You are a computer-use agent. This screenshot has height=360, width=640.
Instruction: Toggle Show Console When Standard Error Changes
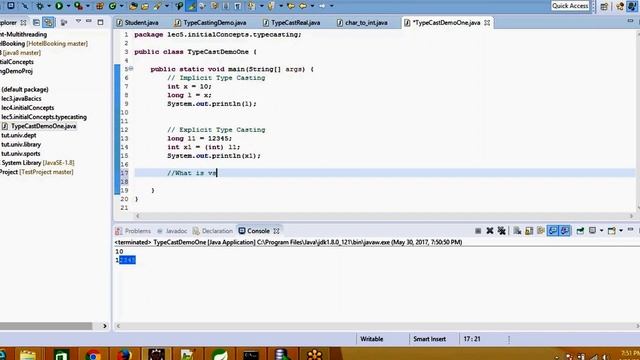[x=565, y=231]
